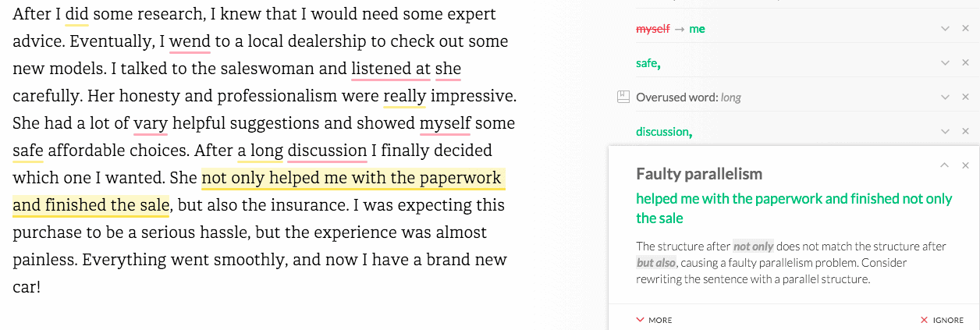
Task: Dismiss the "Overused word: long" card
Action: point(965,98)
